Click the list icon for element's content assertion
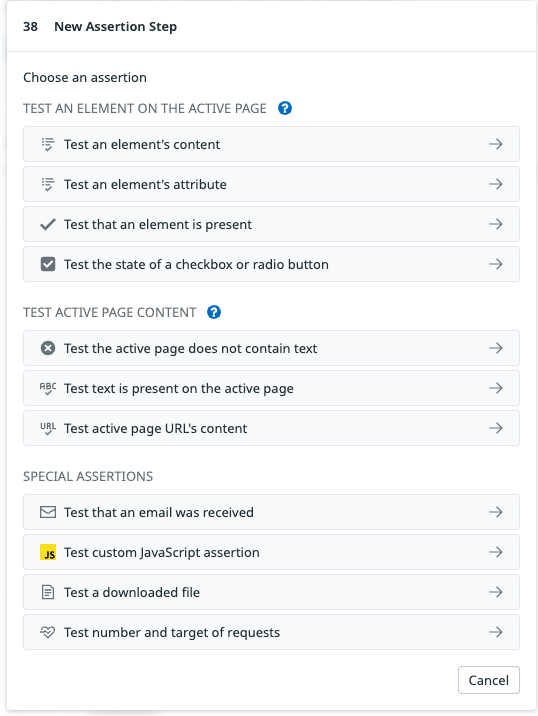The width and height of the screenshot is (538, 716). pyautogui.click(x=48, y=144)
